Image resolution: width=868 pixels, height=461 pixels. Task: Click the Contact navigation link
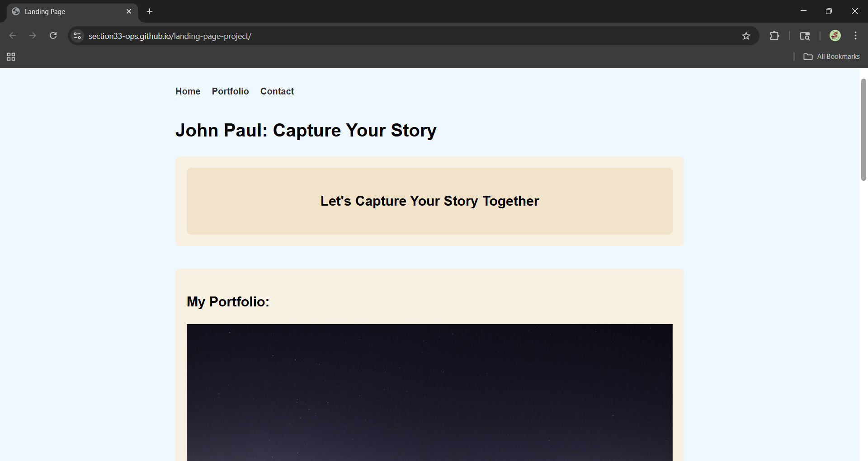point(277,91)
